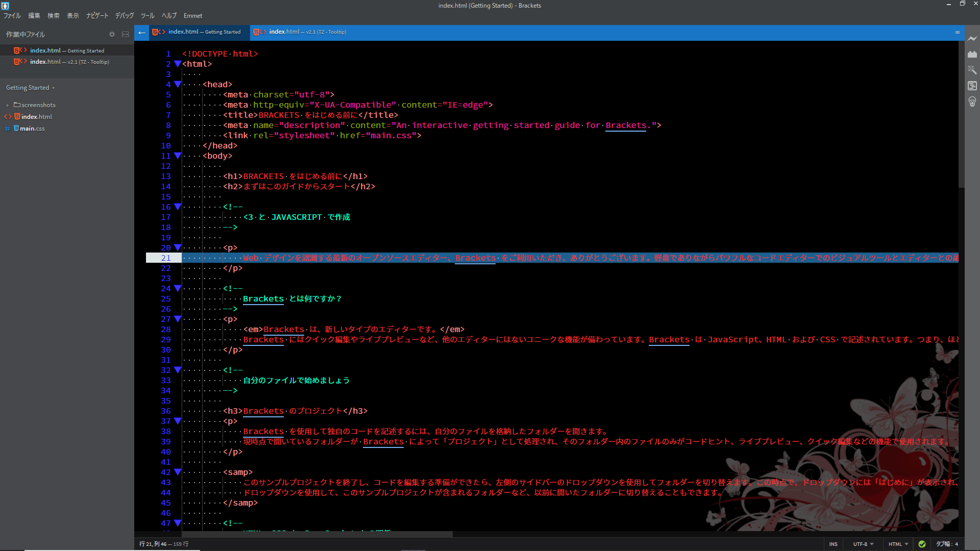Split the editor view with the split icon
This screenshot has height=551, width=980.
pyautogui.click(x=125, y=34)
